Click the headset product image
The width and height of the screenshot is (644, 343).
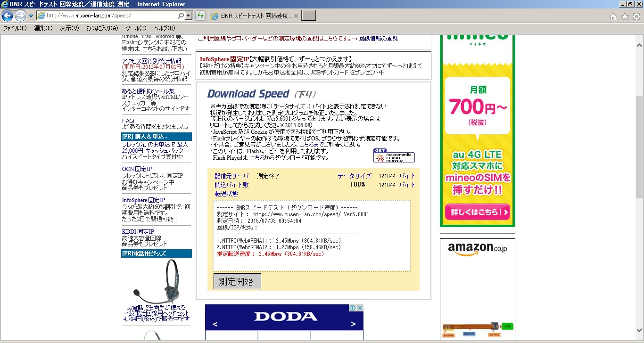point(157,281)
